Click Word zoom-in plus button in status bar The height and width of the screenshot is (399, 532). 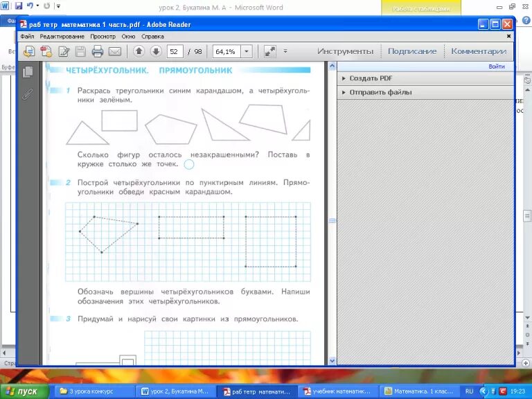click(526, 363)
